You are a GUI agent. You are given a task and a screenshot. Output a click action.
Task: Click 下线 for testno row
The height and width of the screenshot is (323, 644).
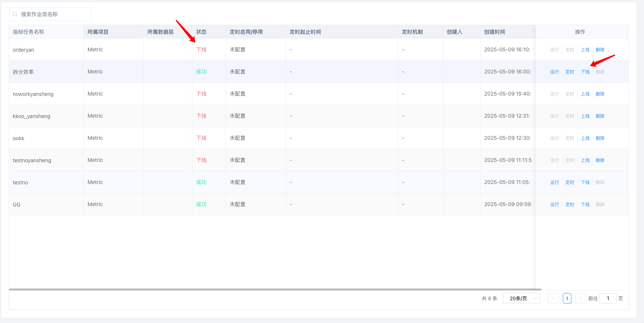point(585,182)
